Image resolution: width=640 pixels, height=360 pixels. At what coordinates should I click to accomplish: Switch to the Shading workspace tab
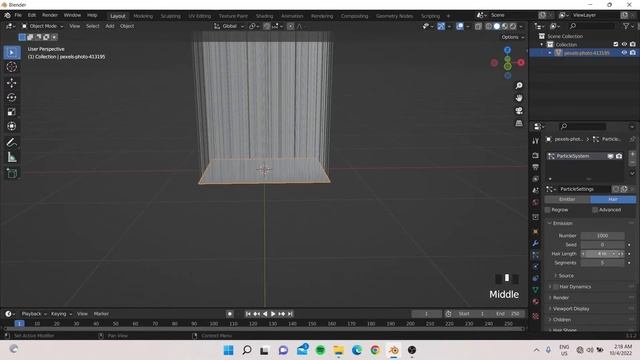(x=264, y=16)
